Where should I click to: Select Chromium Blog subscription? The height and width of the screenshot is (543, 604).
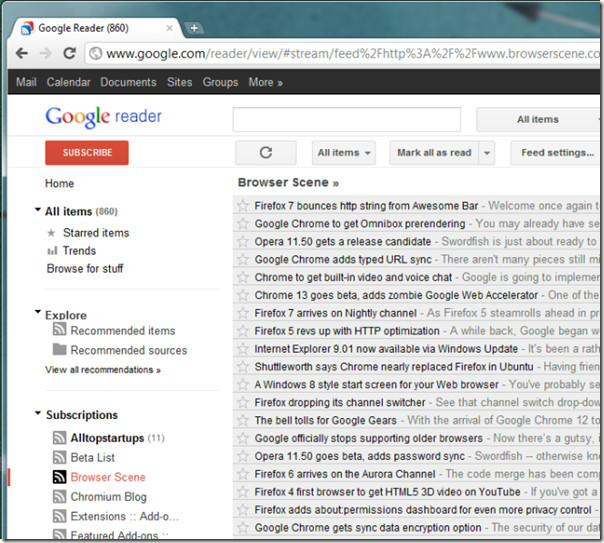tap(109, 497)
